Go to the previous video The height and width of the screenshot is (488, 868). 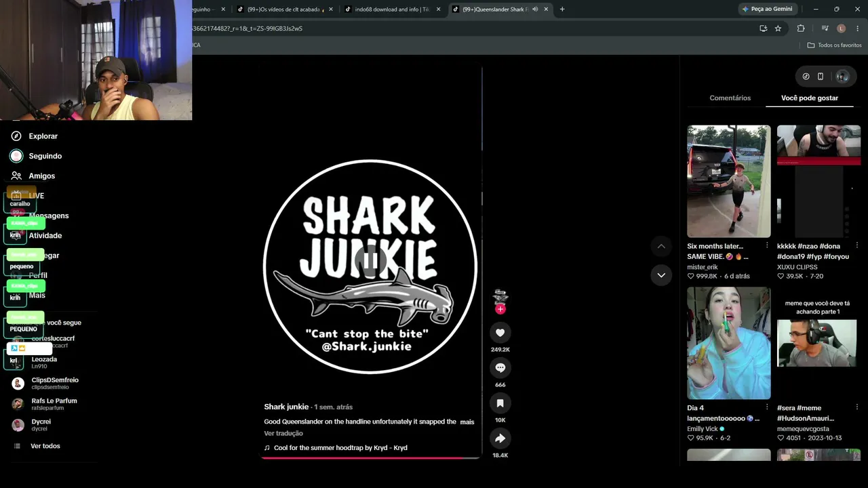point(661,246)
